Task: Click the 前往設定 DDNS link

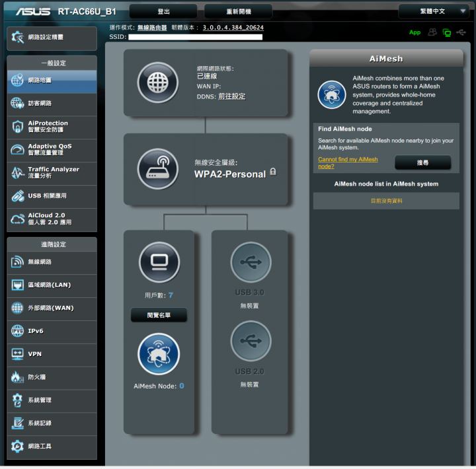Action: tap(231, 96)
